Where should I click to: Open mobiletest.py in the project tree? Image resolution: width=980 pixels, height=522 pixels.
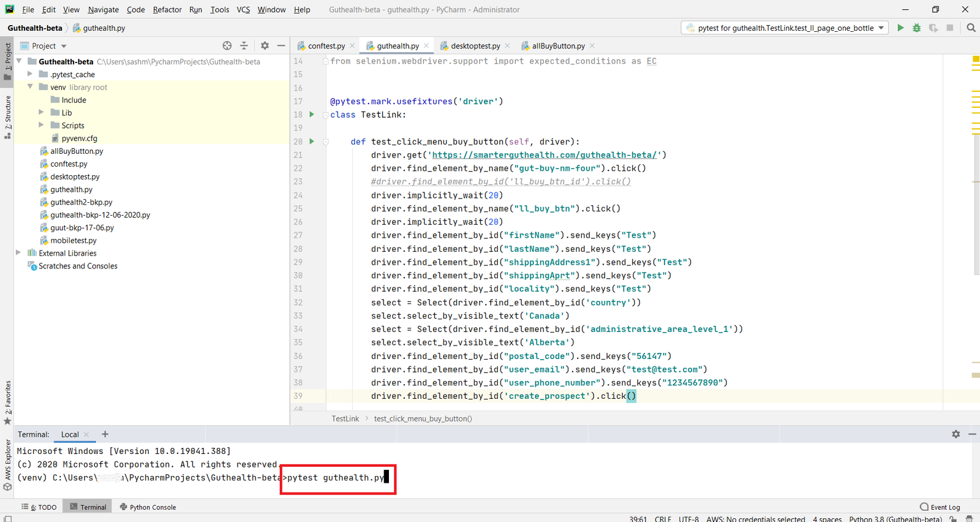pos(73,240)
